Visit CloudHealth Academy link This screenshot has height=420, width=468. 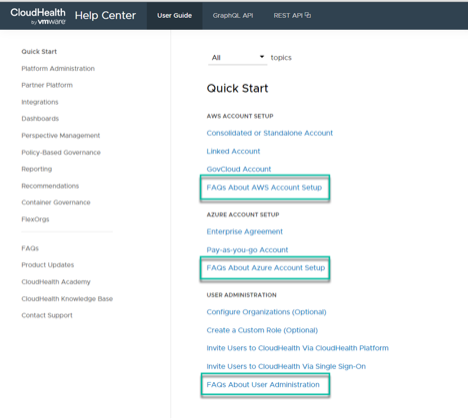[x=56, y=282]
